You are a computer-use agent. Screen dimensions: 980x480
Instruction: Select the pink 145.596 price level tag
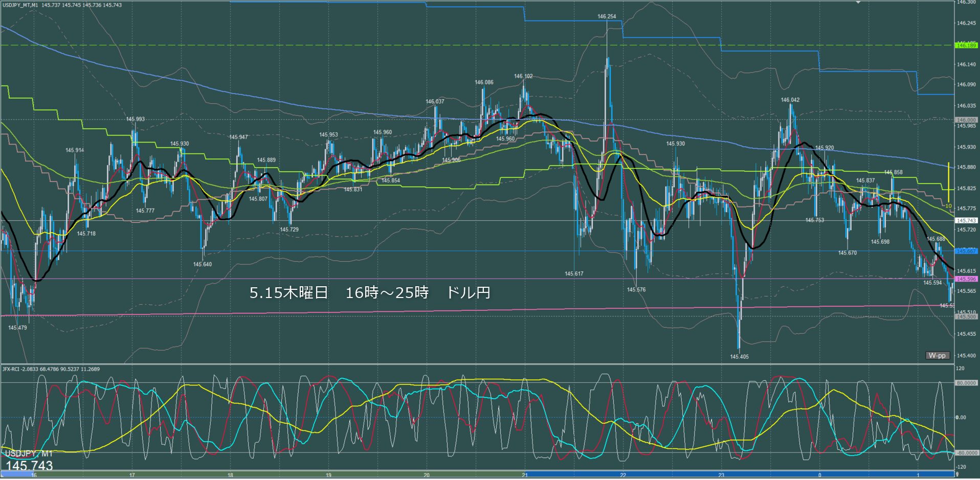point(966,279)
